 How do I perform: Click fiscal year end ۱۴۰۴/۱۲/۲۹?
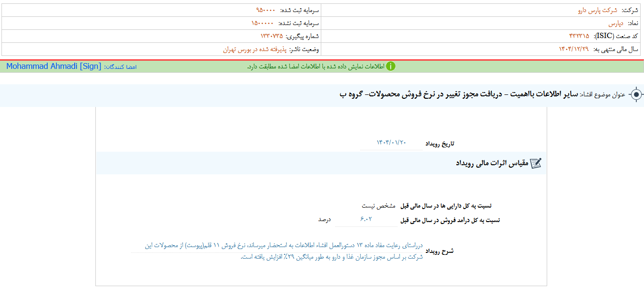(574, 49)
